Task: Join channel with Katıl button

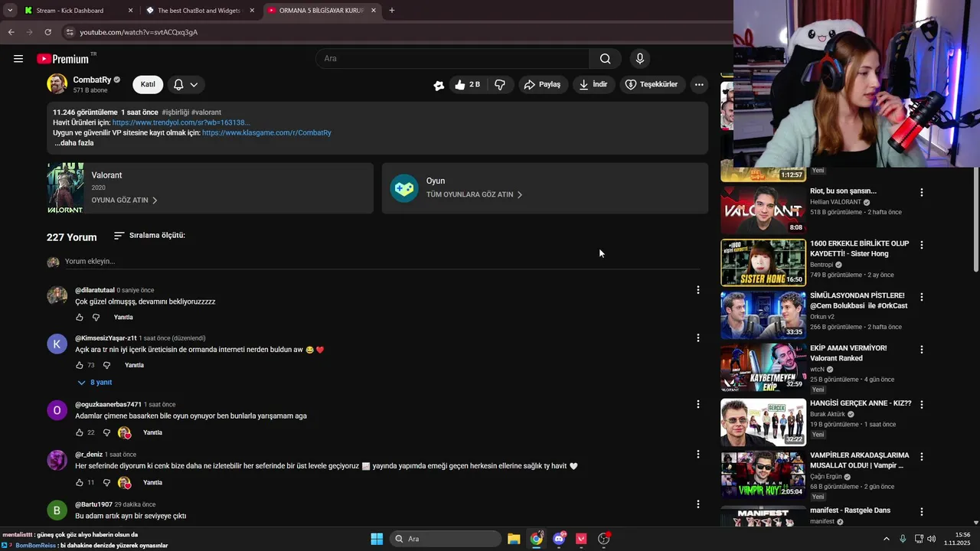Action: pos(148,84)
